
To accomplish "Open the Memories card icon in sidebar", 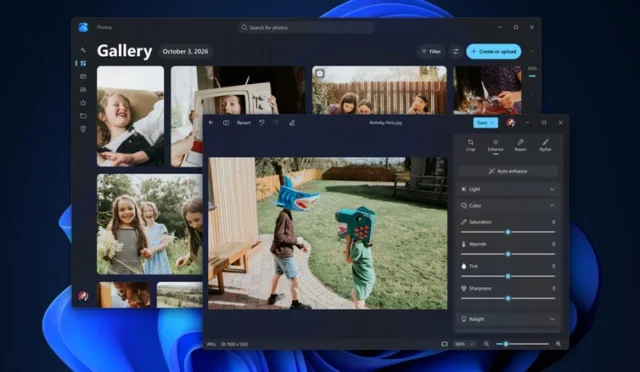I will click(x=83, y=76).
